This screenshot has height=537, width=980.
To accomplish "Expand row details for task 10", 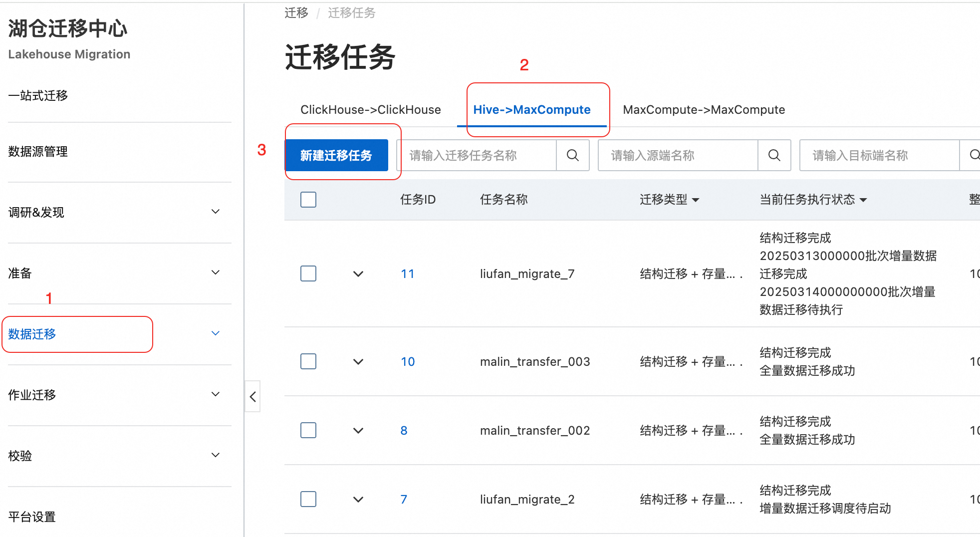I will pyautogui.click(x=358, y=362).
